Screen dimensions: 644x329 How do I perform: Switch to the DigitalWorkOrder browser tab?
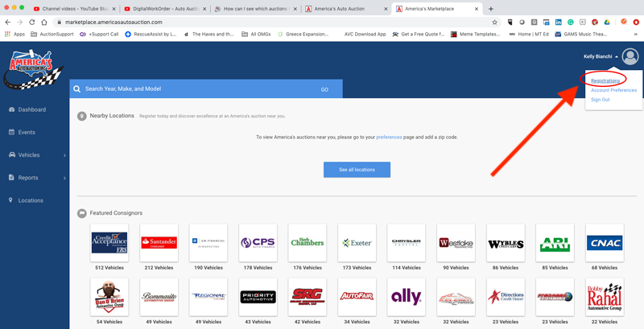click(165, 9)
